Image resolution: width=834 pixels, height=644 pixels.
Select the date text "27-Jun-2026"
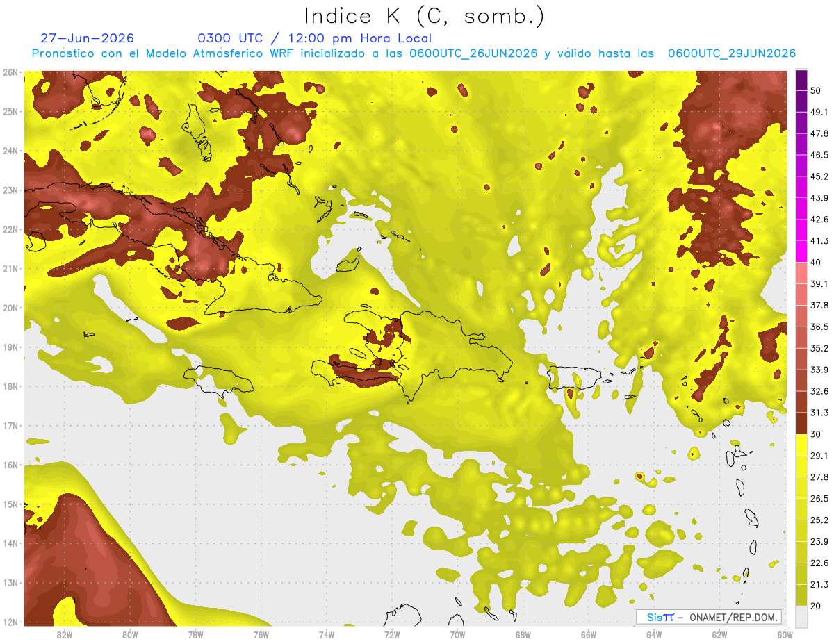(x=87, y=38)
